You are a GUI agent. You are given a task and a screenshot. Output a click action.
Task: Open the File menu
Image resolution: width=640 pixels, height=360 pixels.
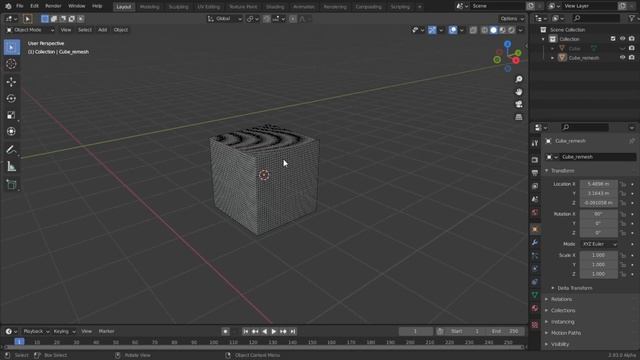(x=20, y=6)
